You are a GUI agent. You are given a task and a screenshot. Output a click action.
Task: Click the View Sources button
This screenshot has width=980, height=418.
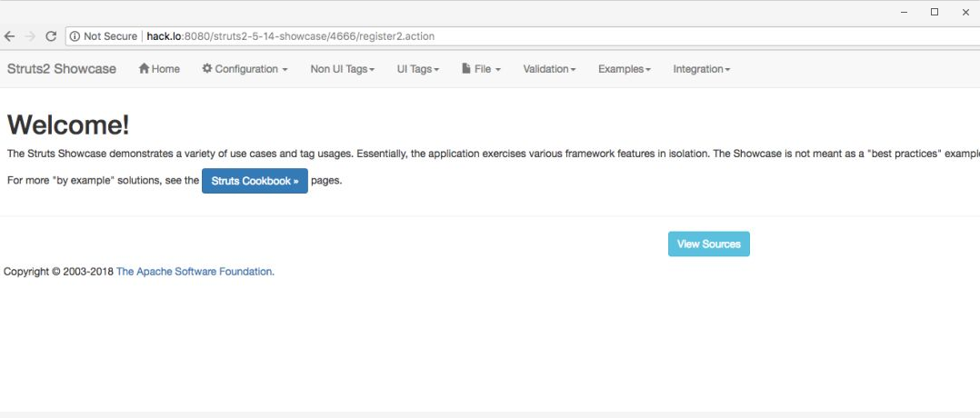709,244
